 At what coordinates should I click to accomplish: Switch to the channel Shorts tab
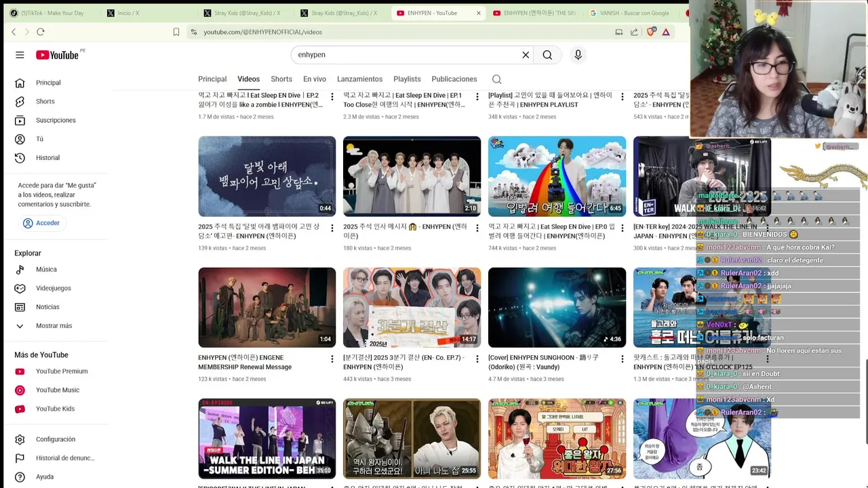[x=281, y=79]
